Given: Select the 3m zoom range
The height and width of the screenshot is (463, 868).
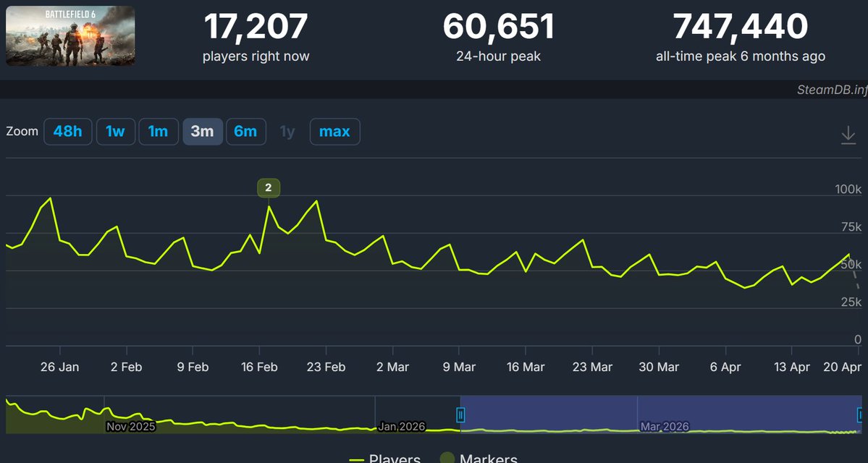Looking at the screenshot, I should pos(203,132).
